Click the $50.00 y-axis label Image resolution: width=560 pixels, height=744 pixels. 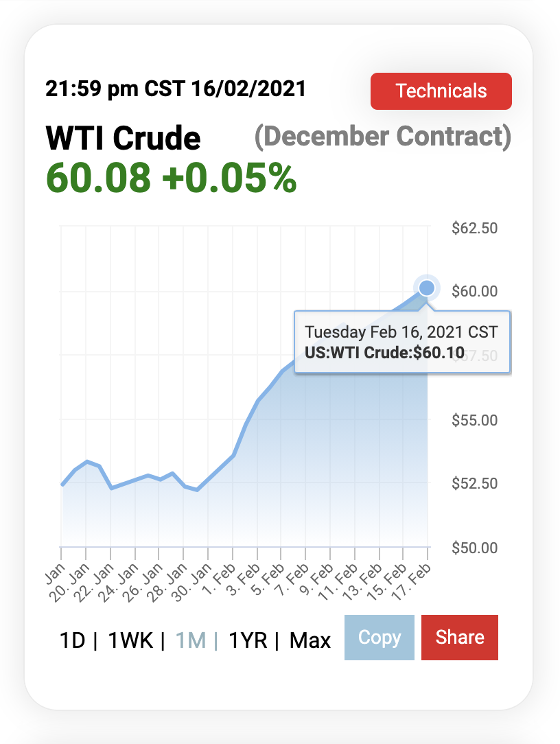475,548
